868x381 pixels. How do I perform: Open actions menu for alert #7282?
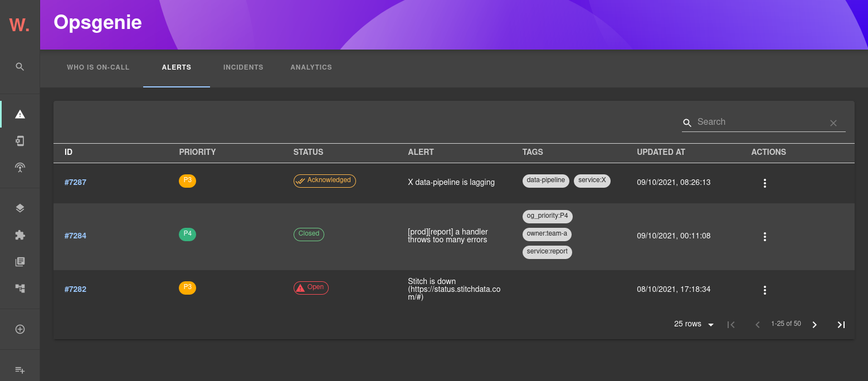765,290
